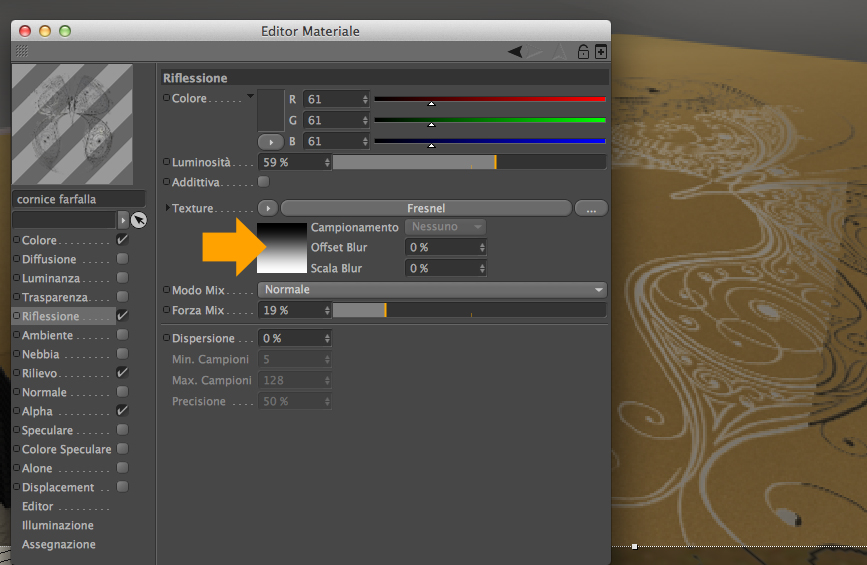Click the lock icon in the editor header
867x565 pixels.
(583, 52)
